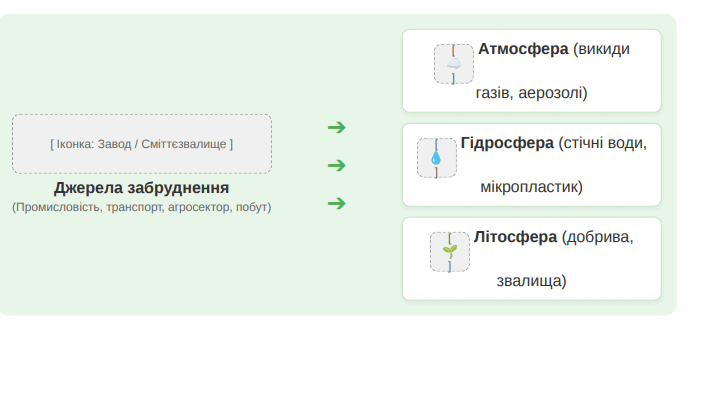The height and width of the screenshot is (415, 704).
Task: Click the text (добрива,
Action: [x=598, y=237]
